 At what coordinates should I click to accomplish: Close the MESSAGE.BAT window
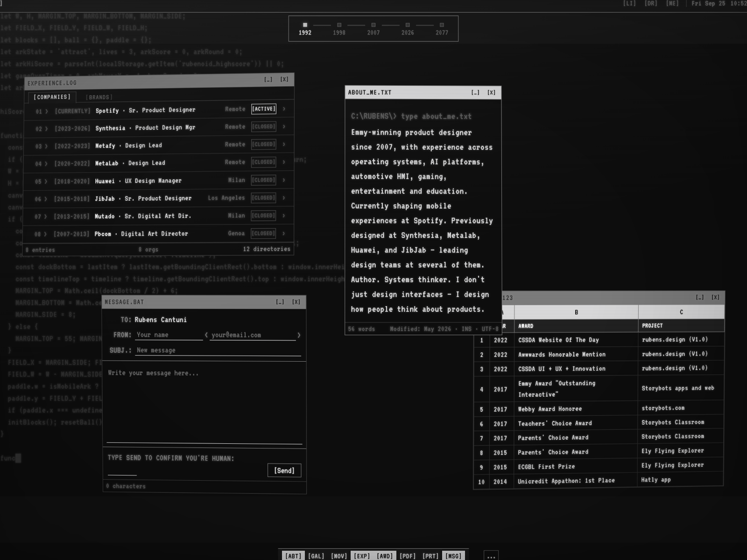coord(296,302)
